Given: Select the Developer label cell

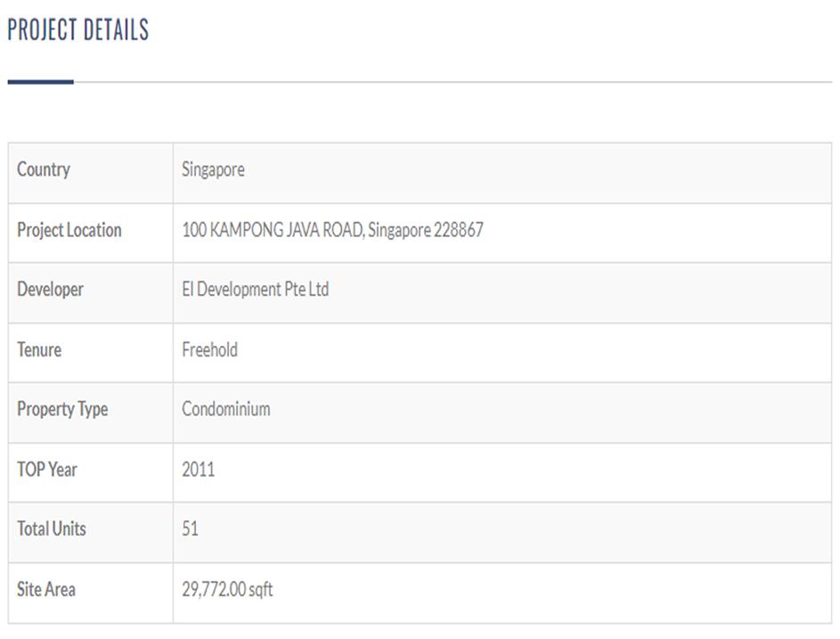Looking at the screenshot, I should tap(50, 290).
